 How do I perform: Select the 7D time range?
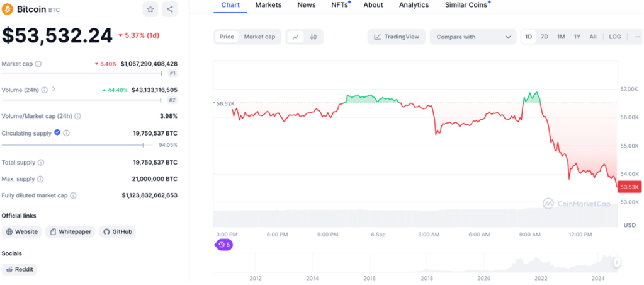pos(545,37)
